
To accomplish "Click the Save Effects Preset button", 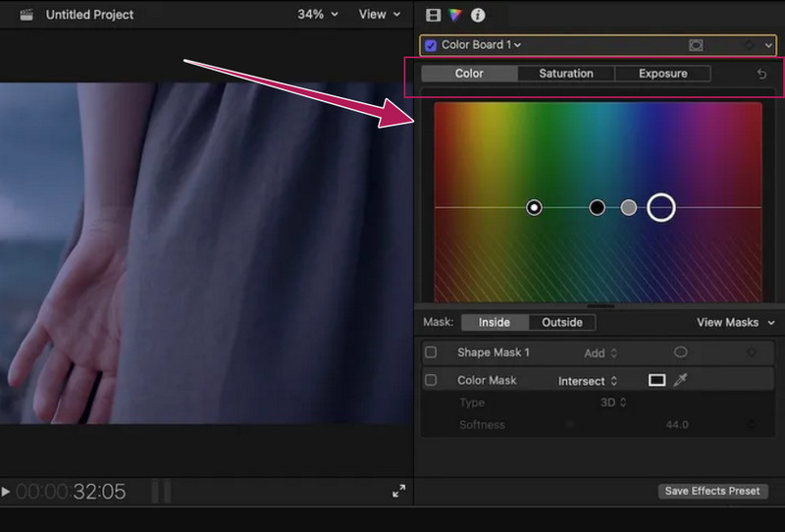I will coord(711,491).
